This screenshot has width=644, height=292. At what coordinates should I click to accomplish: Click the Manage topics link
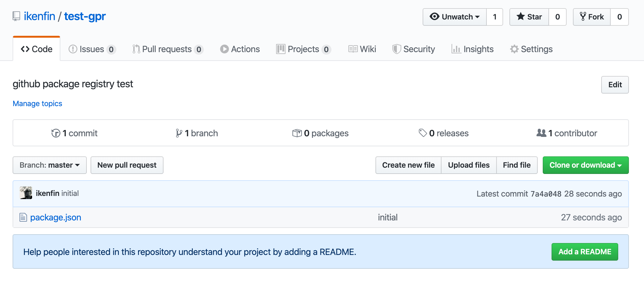point(37,104)
